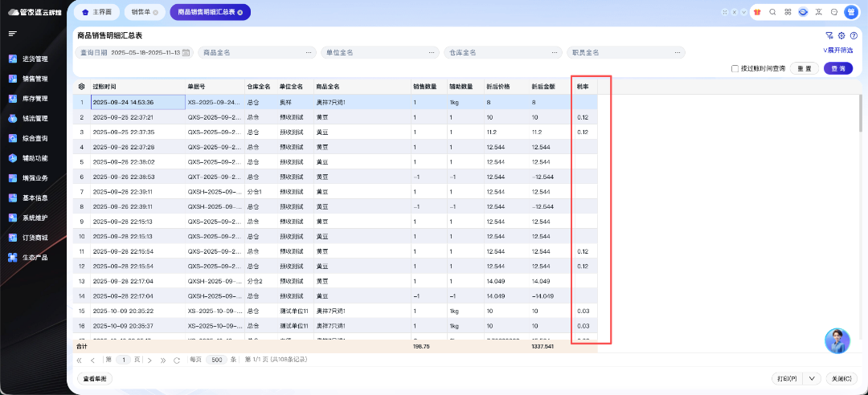Enable 按过账时间查询 checkbox

[x=735, y=69]
